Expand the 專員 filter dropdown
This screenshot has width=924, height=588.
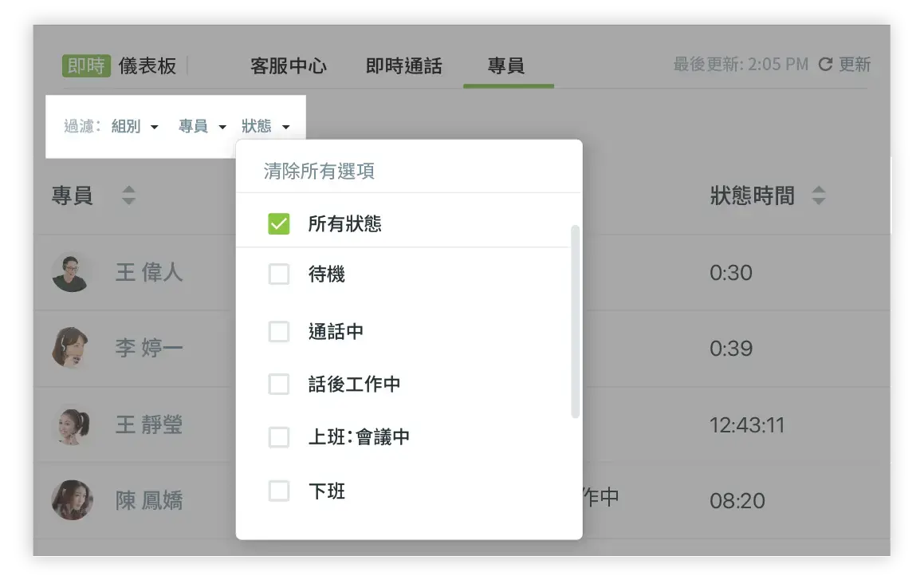[x=202, y=126]
